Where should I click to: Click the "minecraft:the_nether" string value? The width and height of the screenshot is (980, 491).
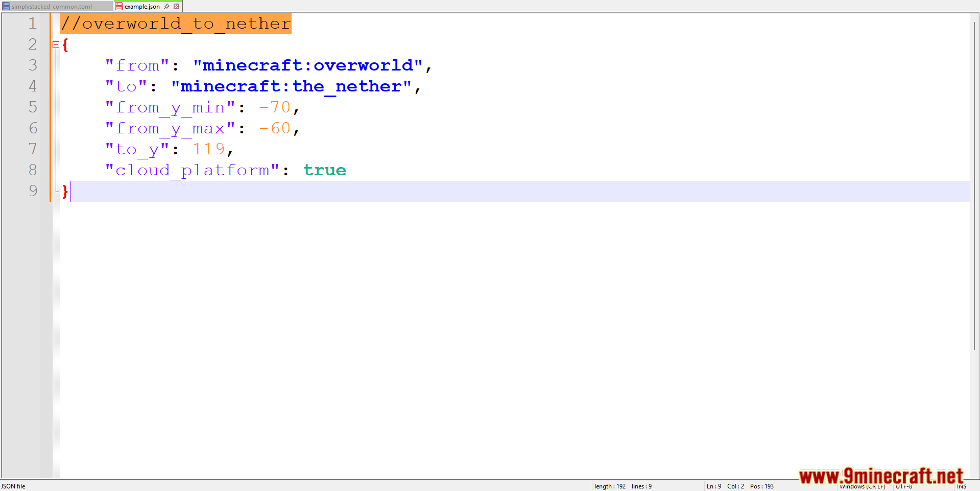291,86
